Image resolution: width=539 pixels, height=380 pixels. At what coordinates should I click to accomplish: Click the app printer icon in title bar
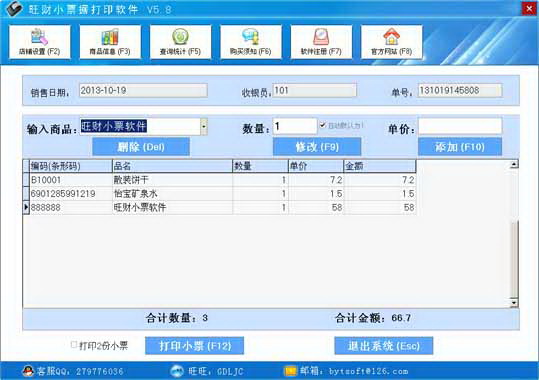pyautogui.click(x=14, y=8)
